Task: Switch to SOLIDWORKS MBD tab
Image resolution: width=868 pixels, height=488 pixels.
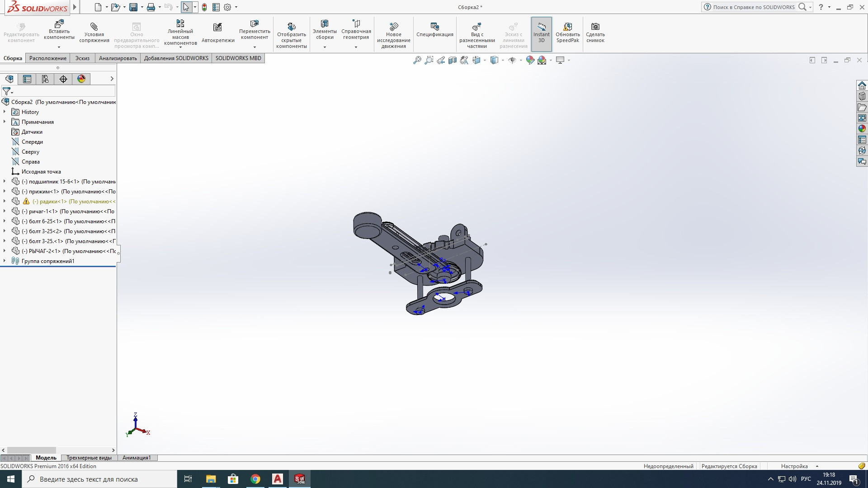Action: click(x=238, y=58)
